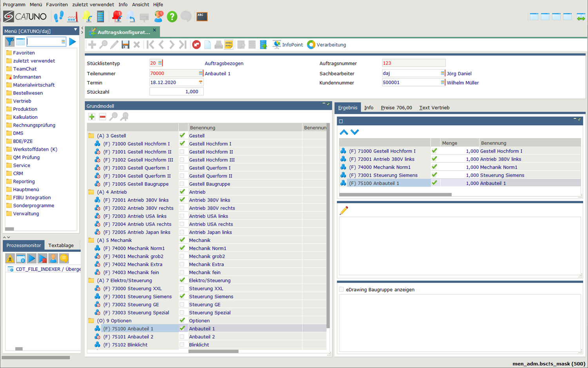Toggle the Anbauteil 2 checkbox
Viewport: 588px width, 368px height.
pos(182,337)
